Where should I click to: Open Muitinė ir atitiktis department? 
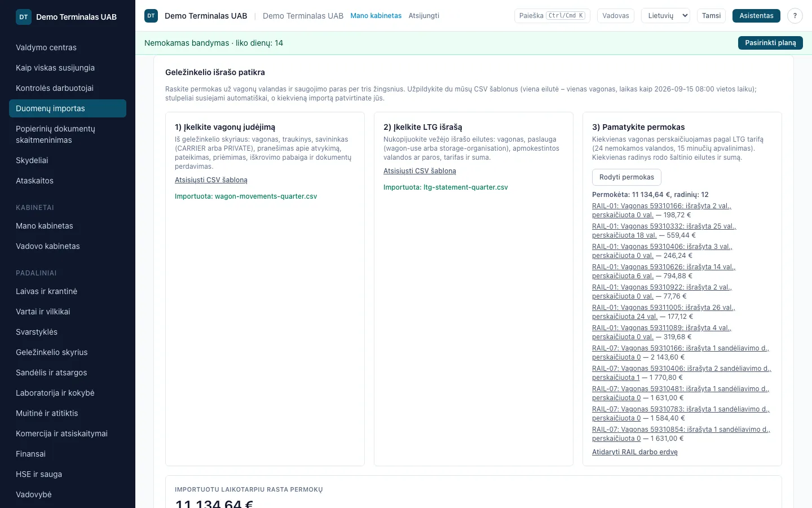click(x=68, y=413)
